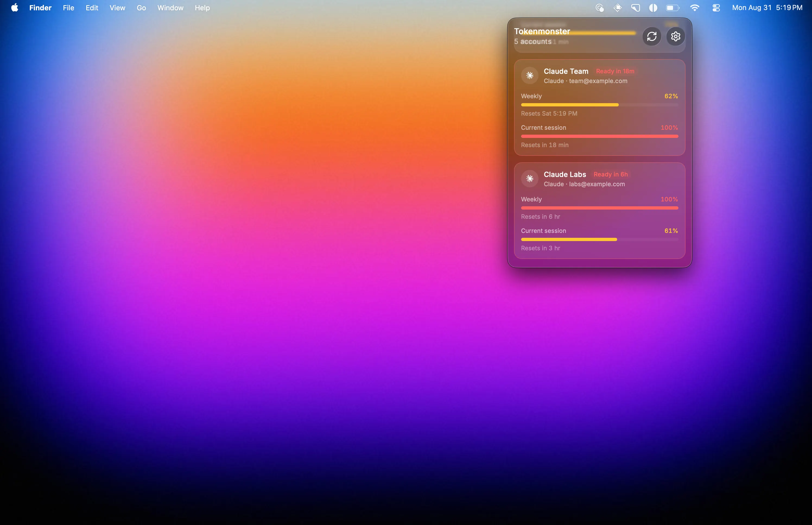Click the battery status icon

[673, 8]
